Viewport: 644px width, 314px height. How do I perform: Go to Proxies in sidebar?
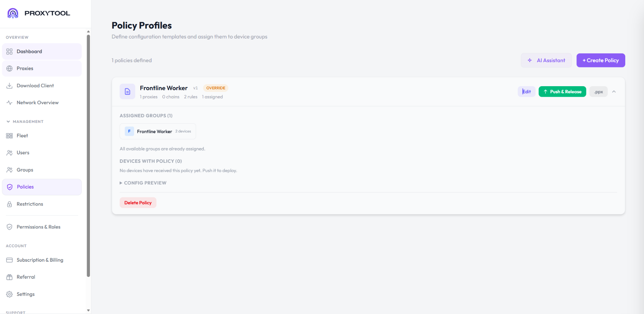pos(42,69)
